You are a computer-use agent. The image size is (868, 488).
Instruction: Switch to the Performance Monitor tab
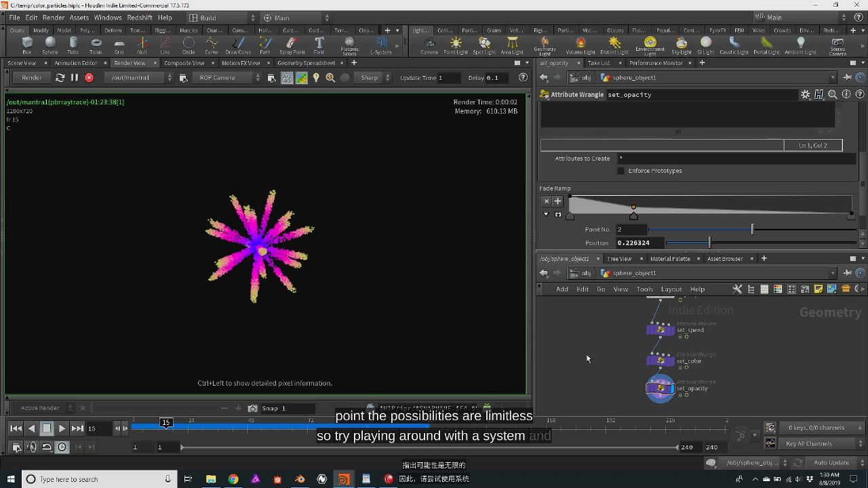(x=656, y=63)
